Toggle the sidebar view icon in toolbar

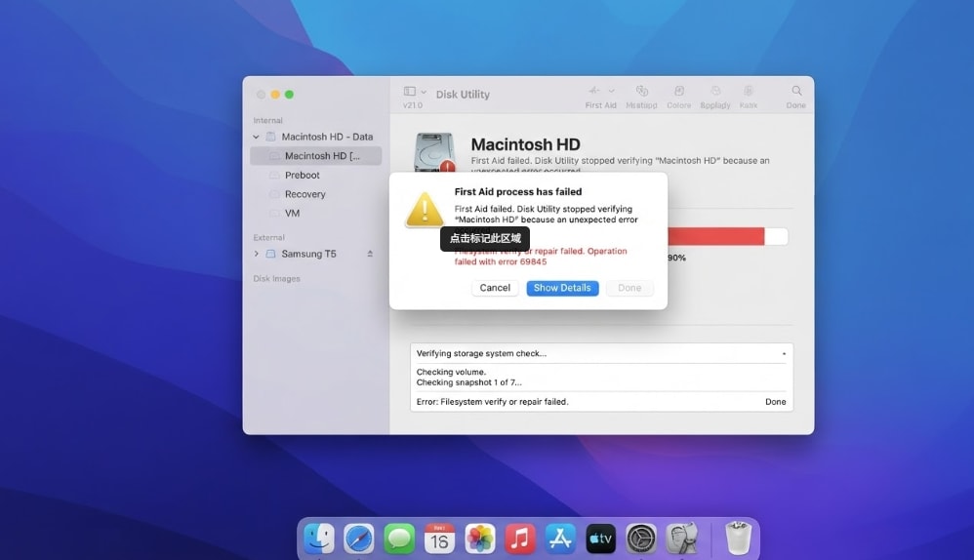[x=409, y=92]
